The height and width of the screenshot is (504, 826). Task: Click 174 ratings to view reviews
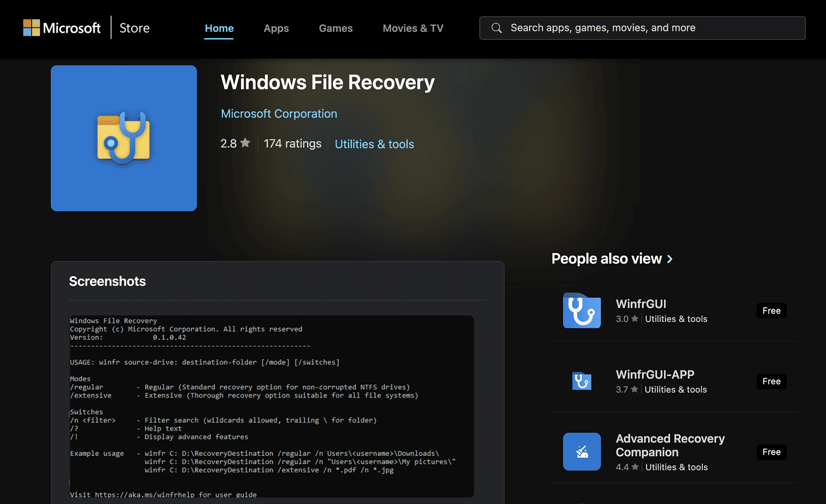coord(293,143)
